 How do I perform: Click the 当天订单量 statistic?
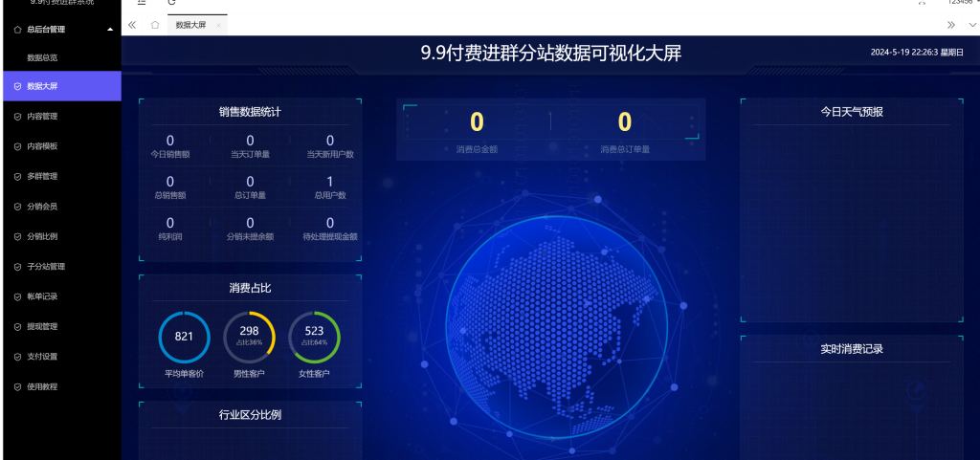[250, 147]
